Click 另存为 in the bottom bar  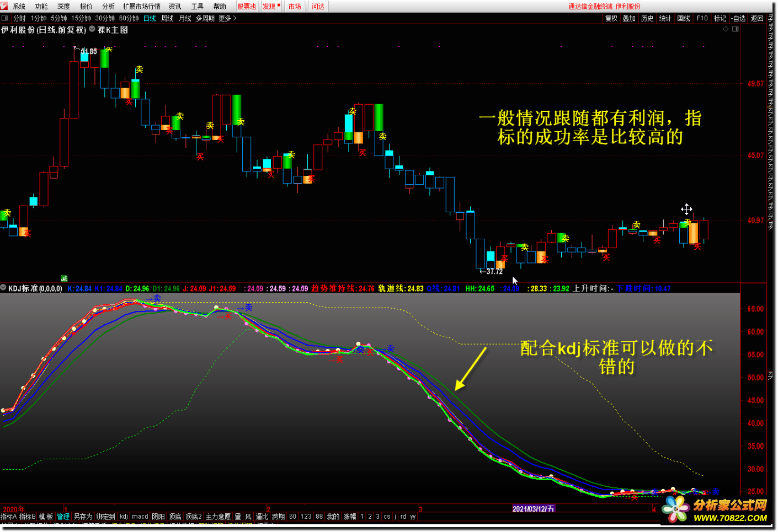point(83,517)
